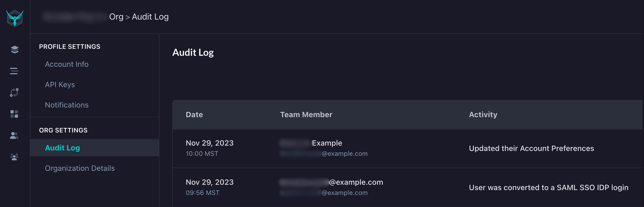Open the list view icon in the sidebar
Viewport: 644px width, 207px height.
click(x=14, y=71)
